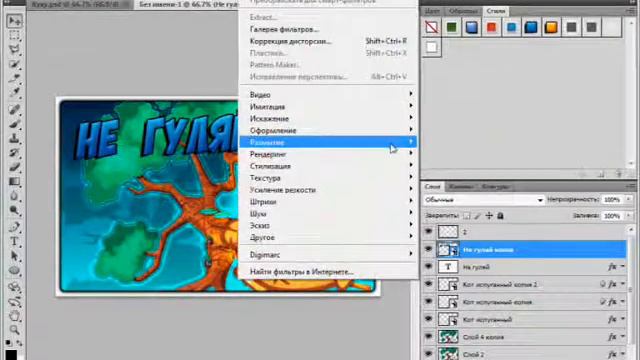Switch to the Образцы tab
Screen dimensions: 640x360
[463, 11]
